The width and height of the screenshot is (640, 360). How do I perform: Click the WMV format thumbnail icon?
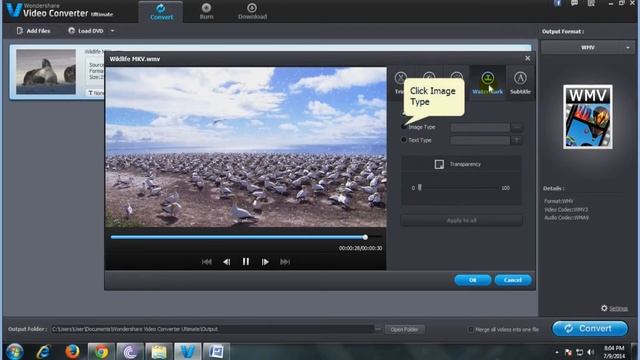(x=588, y=117)
